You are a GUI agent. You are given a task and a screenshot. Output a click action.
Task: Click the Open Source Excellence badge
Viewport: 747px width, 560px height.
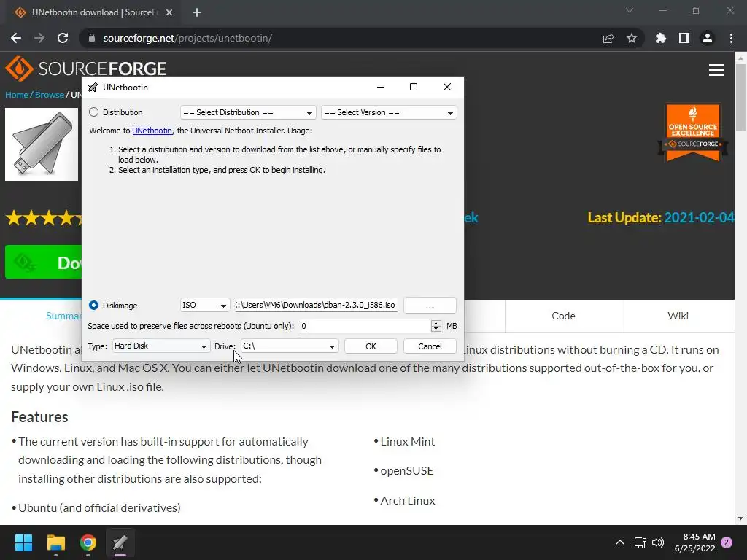693,133
